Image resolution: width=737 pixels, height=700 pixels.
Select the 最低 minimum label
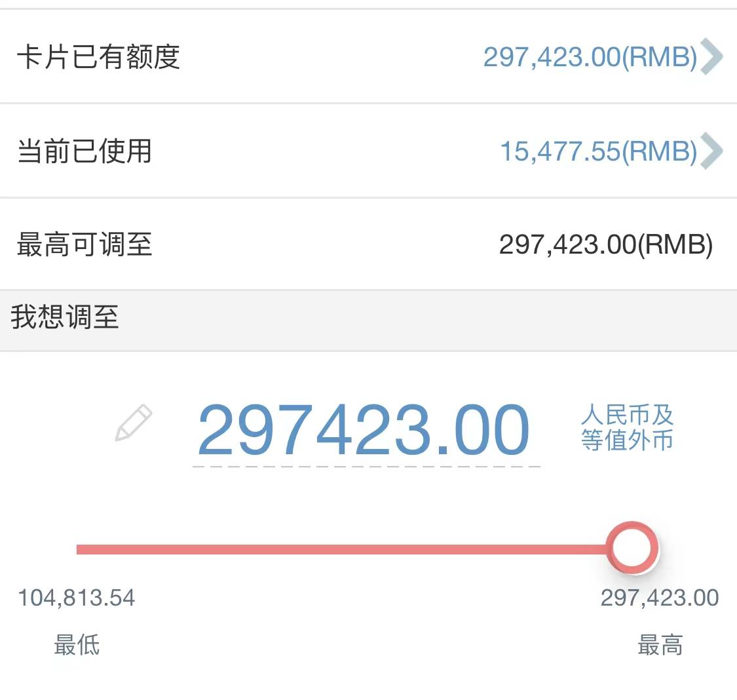[x=77, y=644]
